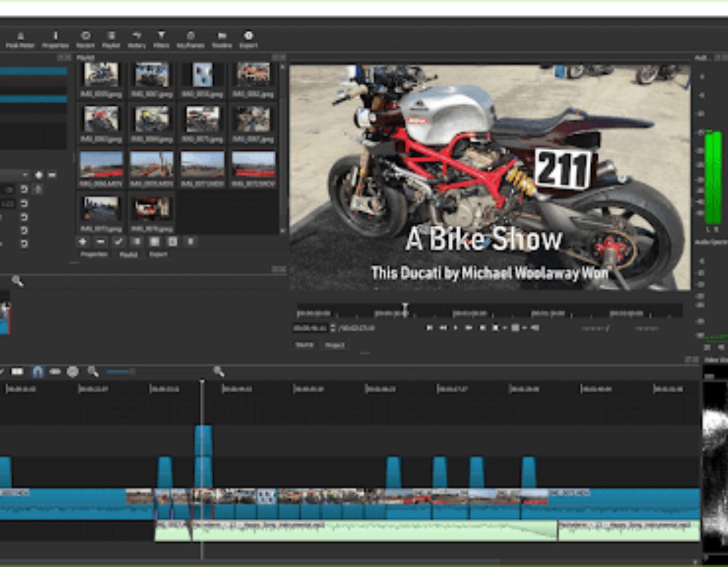Click the rewind playback button
Viewport: 728px width, 567px height.
pos(443,328)
